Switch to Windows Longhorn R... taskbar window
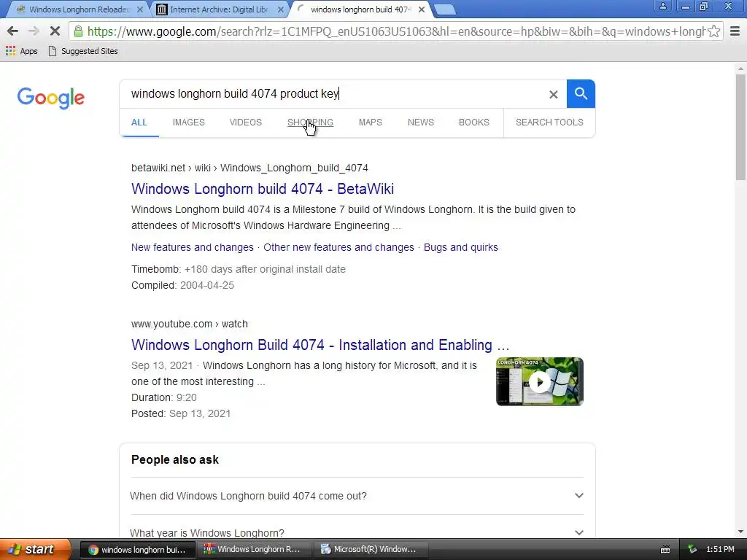 tap(253, 550)
